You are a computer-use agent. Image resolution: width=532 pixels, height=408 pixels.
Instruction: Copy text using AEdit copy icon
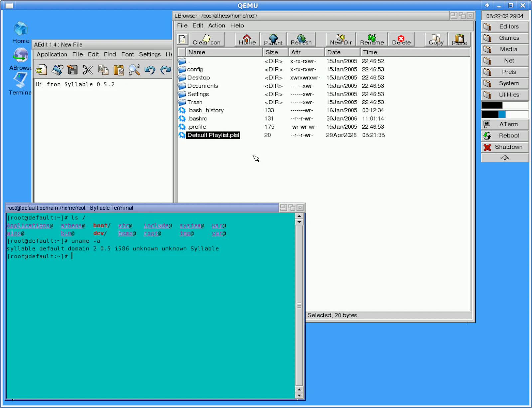pos(103,70)
